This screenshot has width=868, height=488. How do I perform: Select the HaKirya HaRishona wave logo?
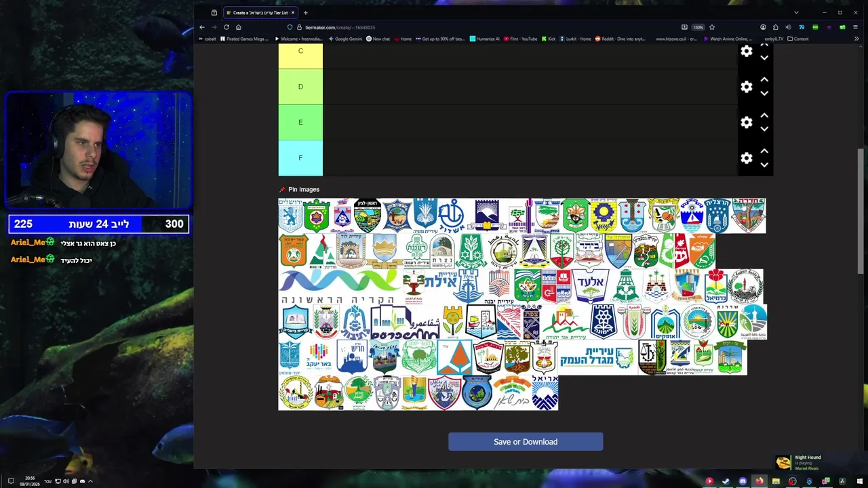click(340, 286)
